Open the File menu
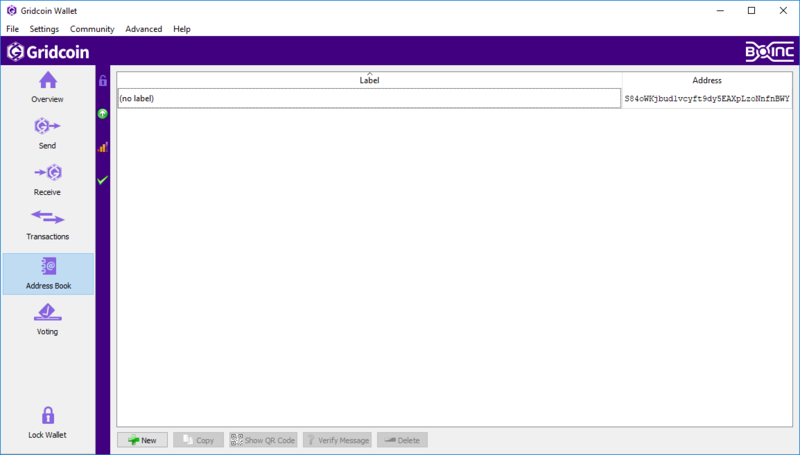Viewport: 800px width, 455px height. pos(12,29)
